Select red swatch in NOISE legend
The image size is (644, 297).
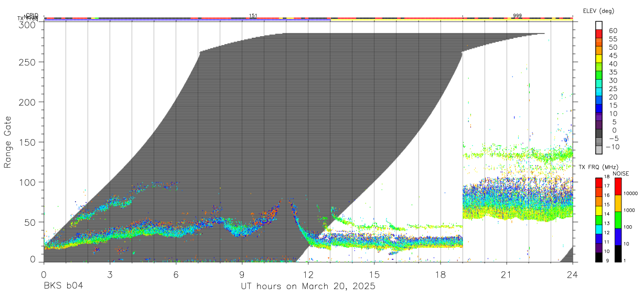pyautogui.click(x=618, y=186)
